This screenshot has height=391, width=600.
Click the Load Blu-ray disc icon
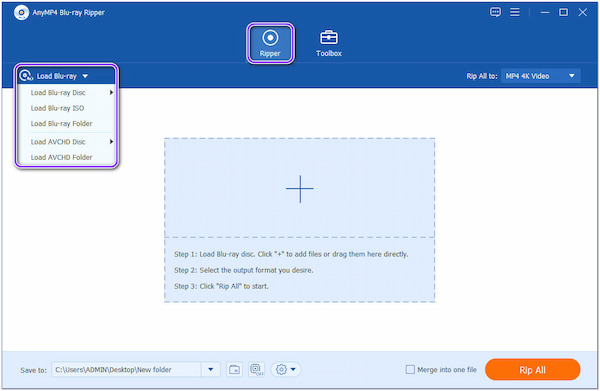26,76
